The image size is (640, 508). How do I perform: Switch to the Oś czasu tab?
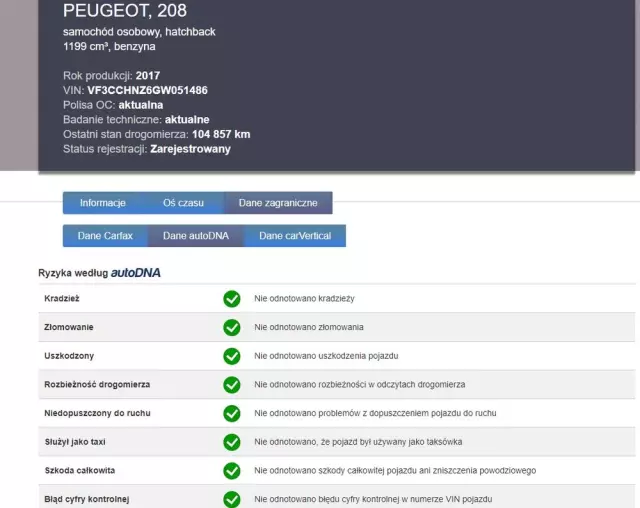(183, 203)
